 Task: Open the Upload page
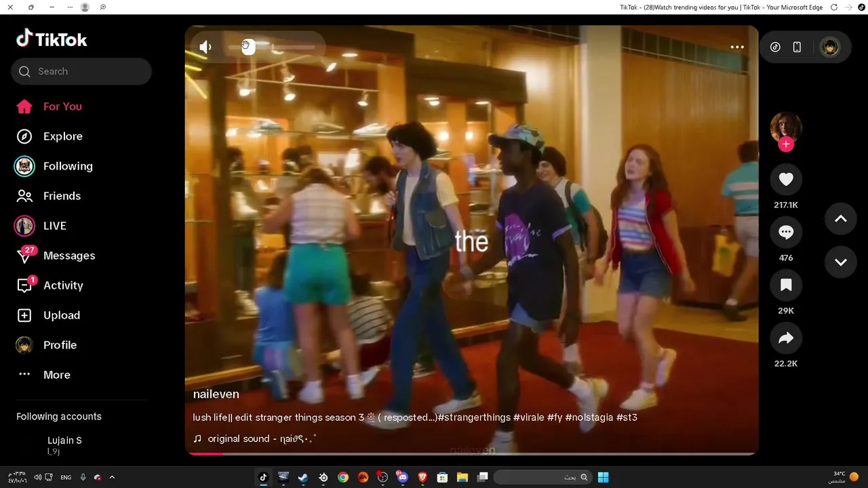click(x=47, y=315)
